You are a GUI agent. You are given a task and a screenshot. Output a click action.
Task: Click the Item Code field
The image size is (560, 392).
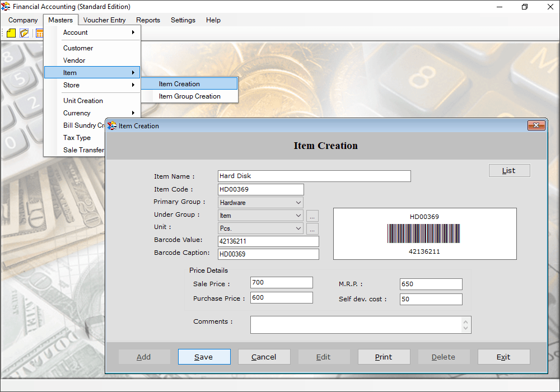pyautogui.click(x=261, y=190)
